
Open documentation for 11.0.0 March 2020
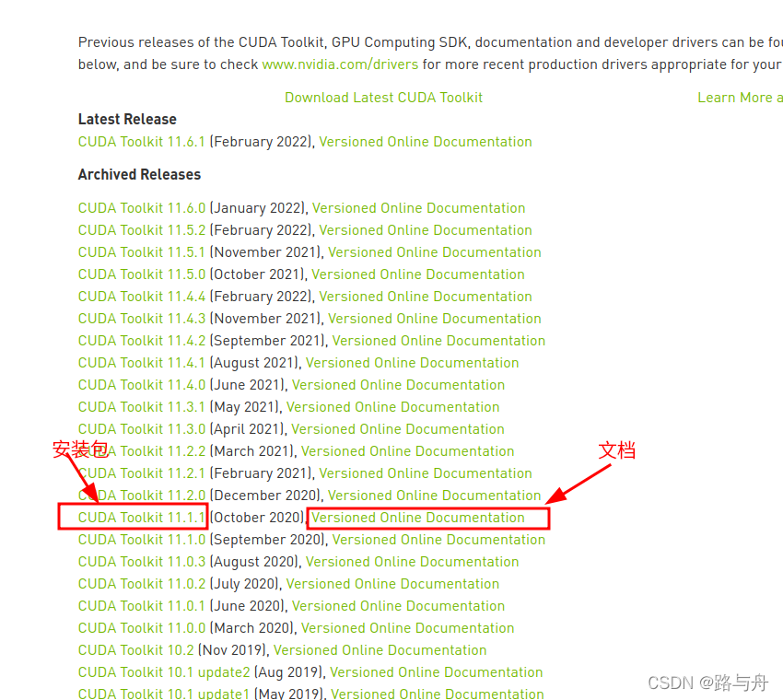coord(407,628)
